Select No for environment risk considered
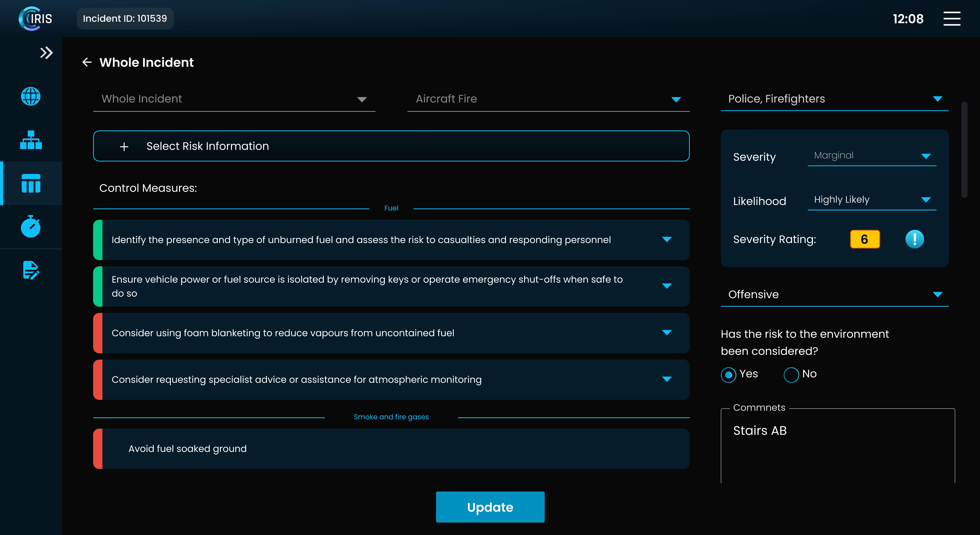980x535 pixels. (x=791, y=375)
